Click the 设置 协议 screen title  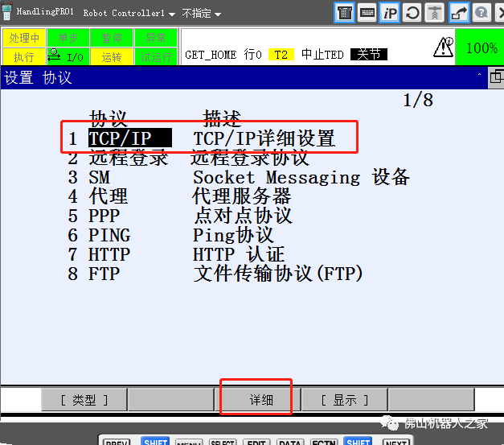pos(38,77)
